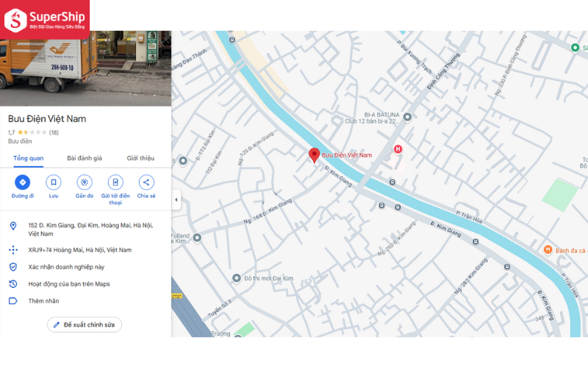This screenshot has height=368, width=588.
Task: Click the history clock icon
Action: pyautogui.click(x=13, y=284)
